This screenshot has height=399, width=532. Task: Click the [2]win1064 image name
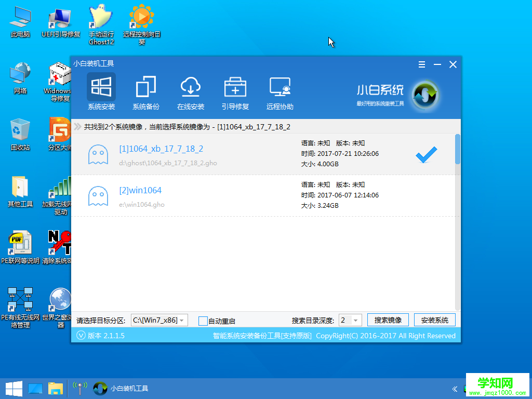click(x=140, y=190)
